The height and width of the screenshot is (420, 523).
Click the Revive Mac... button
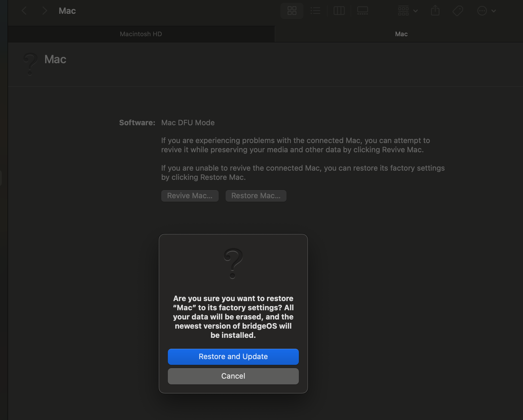pos(190,196)
